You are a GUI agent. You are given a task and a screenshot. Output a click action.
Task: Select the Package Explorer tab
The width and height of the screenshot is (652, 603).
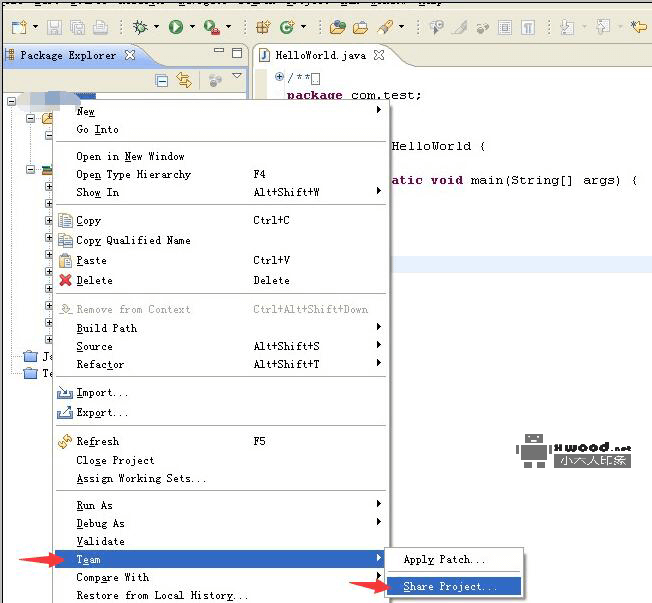[68, 55]
